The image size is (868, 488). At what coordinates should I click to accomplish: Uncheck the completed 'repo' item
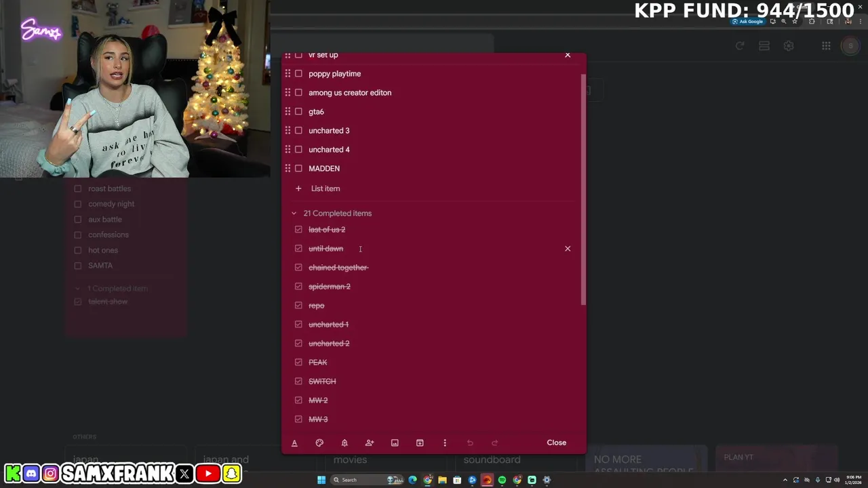tap(298, 306)
